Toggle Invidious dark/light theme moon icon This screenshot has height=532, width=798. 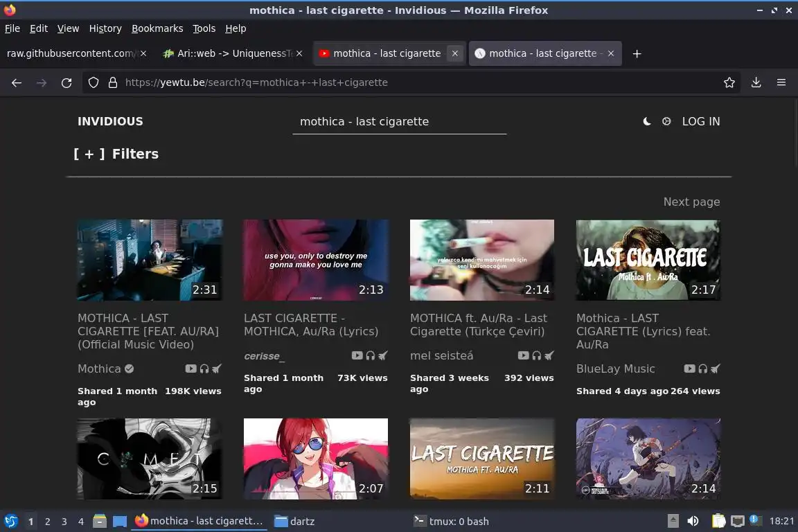coord(647,121)
